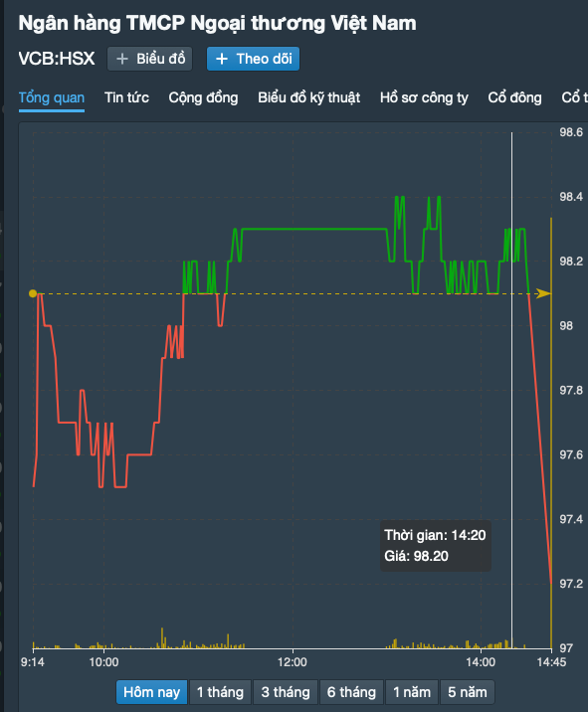
Task: Switch to the Tổng quan tab
Action: tap(52, 97)
